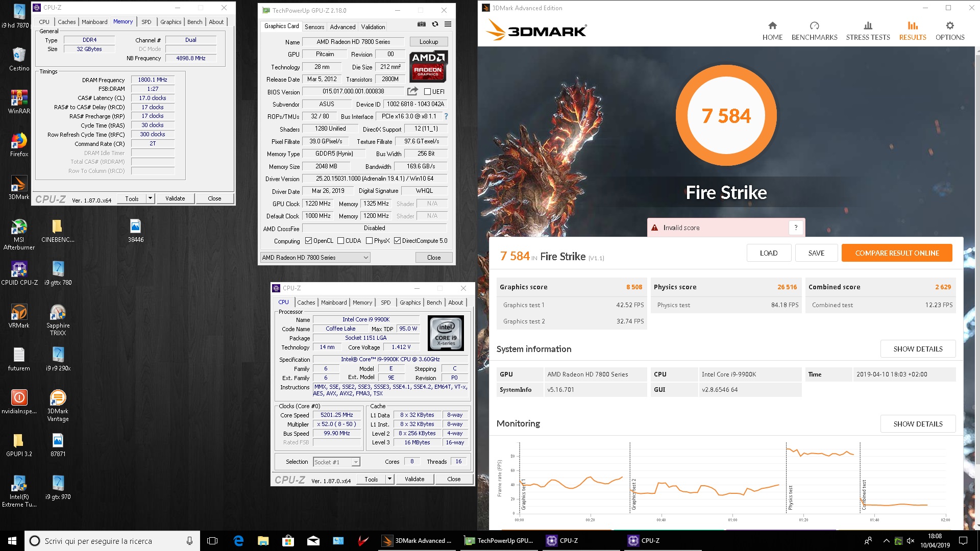Toggle the UEFI checkbox in GPU-Z
The width and height of the screenshot is (980, 551).
click(x=428, y=92)
